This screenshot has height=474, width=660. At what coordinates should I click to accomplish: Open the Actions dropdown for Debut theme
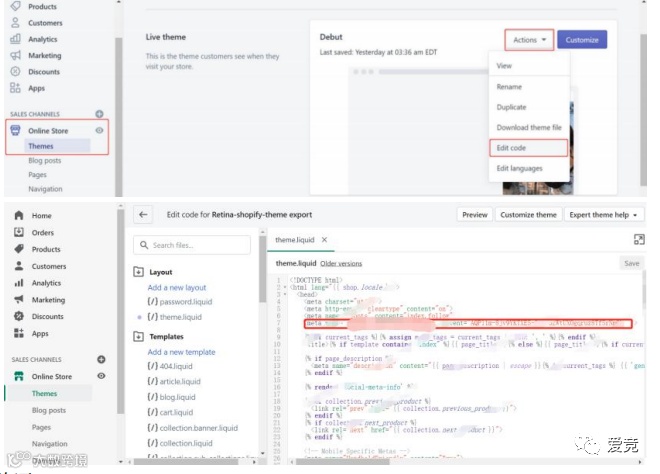[x=529, y=40]
